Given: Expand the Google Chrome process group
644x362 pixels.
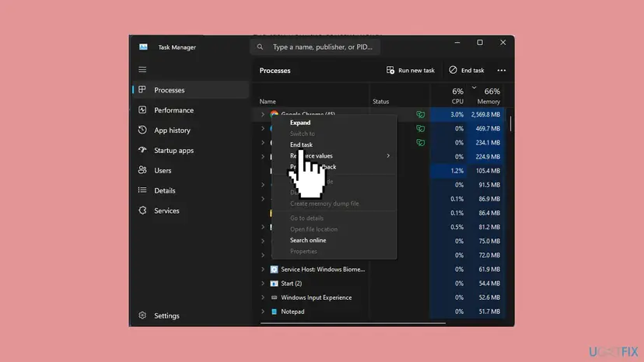Looking at the screenshot, I should [x=263, y=114].
